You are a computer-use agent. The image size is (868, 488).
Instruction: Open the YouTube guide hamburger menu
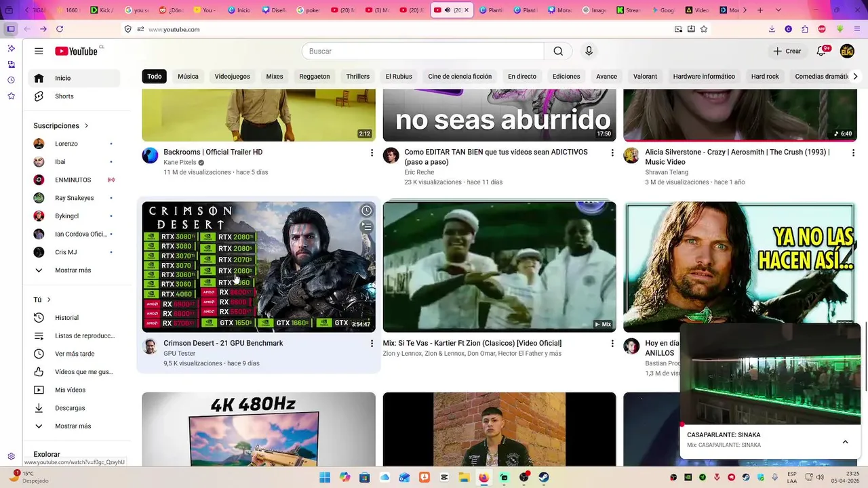[x=39, y=51]
